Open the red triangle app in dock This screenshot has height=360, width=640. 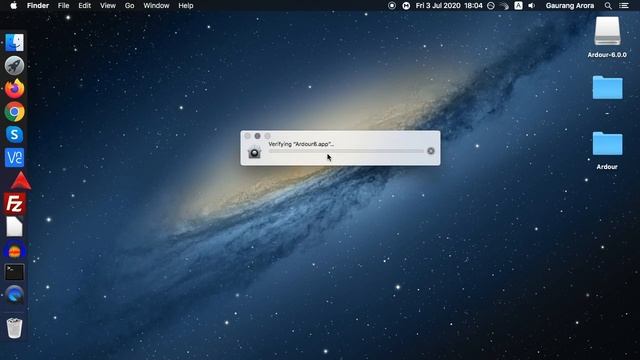[x=20, y=180]
